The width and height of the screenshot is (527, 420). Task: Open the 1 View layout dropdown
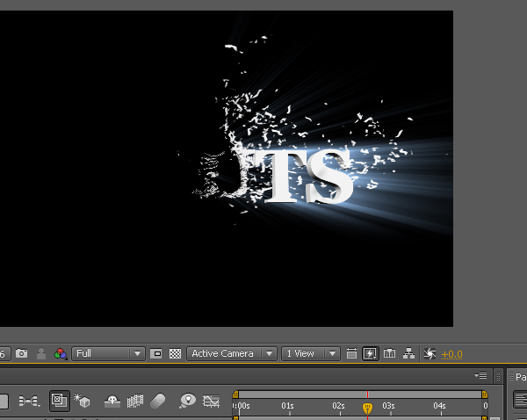[311, 353]
